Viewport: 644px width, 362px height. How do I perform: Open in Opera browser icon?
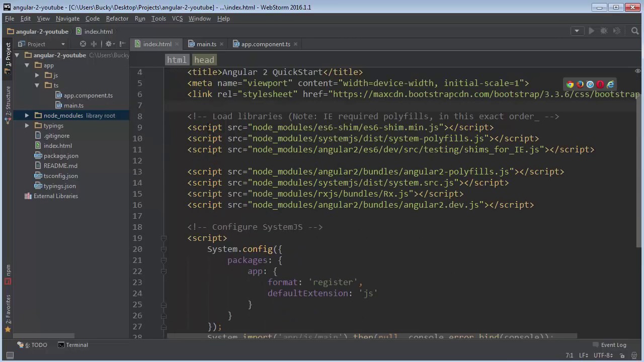pos(600,84)
